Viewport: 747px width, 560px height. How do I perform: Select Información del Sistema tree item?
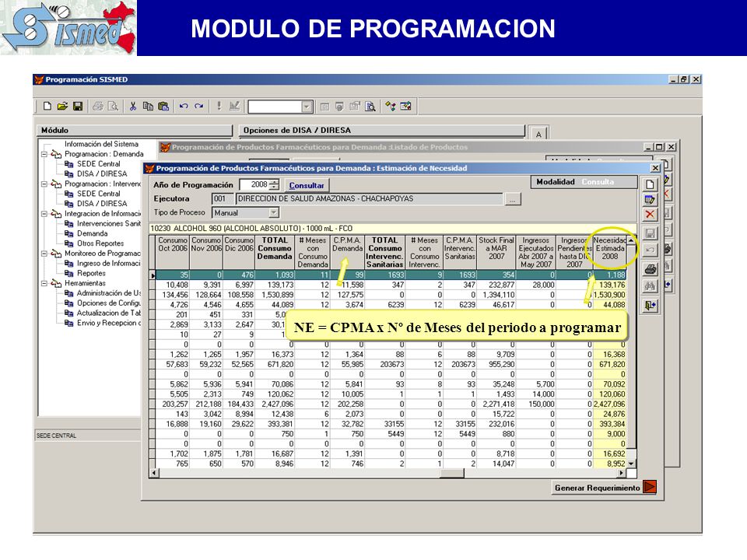pyautogui.click(x=101, y=144)
